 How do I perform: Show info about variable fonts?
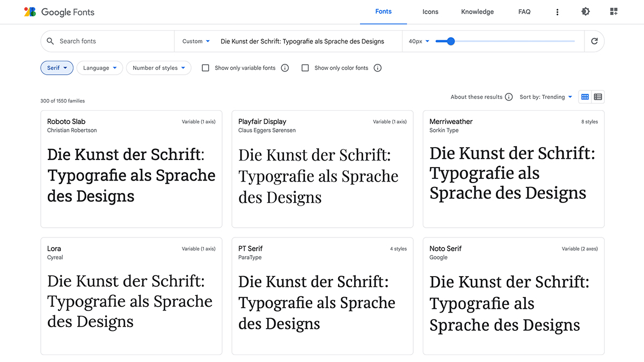pyautogui.click(x=285, y=68)
